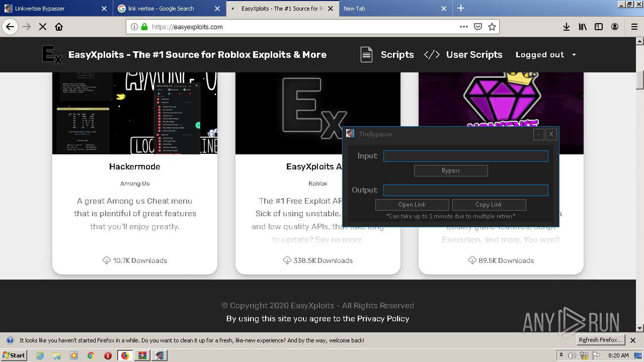The image size is (644, 362).
Task: Close the Google Search tab
Action: click(x=217, y=9)
